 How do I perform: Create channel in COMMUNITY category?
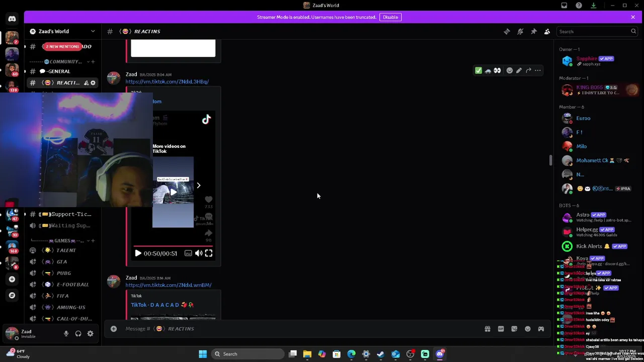[93, 61]
